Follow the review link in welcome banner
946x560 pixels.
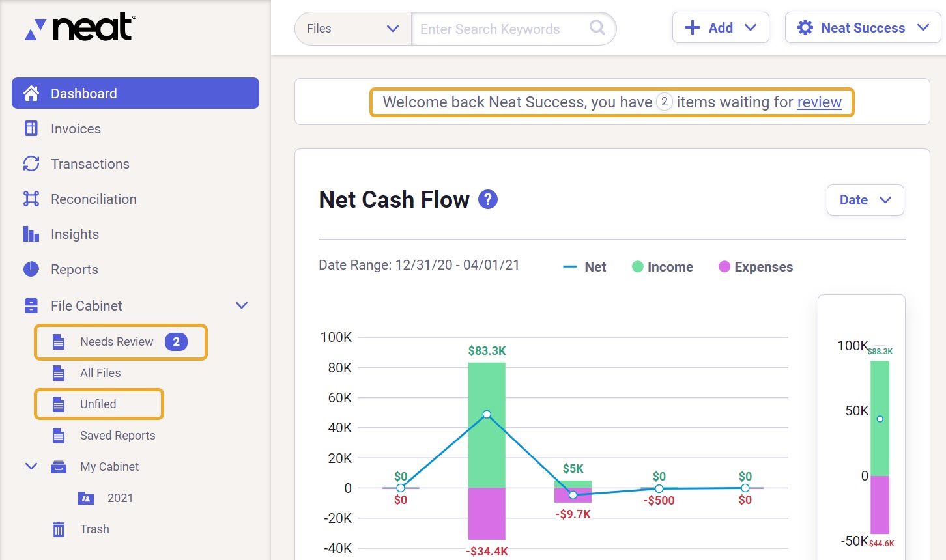(819, 102)
